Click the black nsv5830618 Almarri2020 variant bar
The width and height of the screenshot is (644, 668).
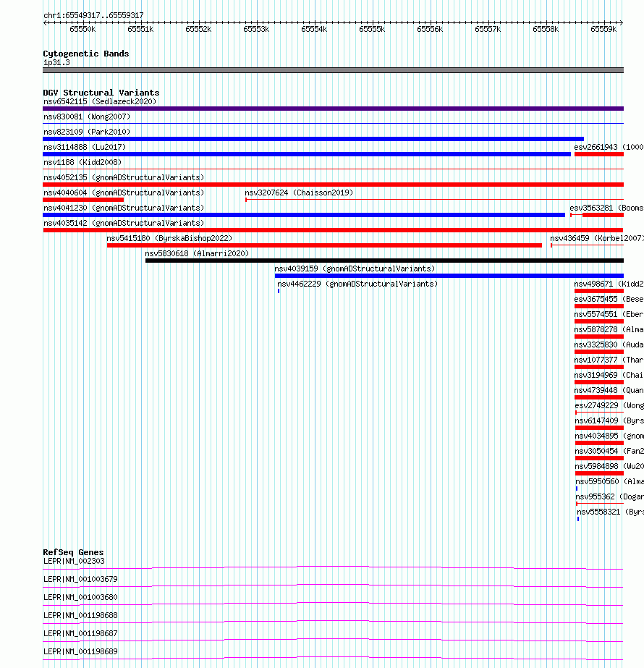(x=384, y=261)
